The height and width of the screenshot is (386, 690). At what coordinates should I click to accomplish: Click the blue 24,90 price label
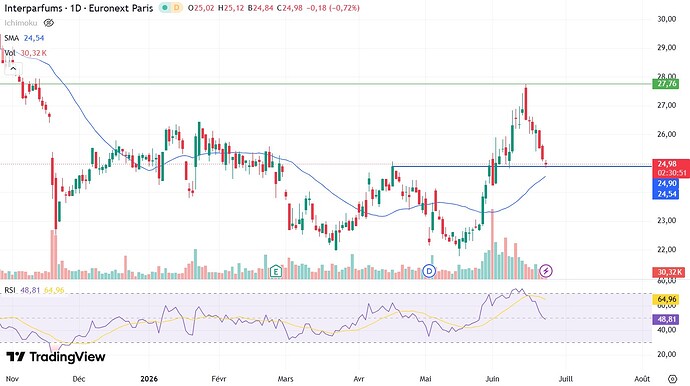point(667,183)
